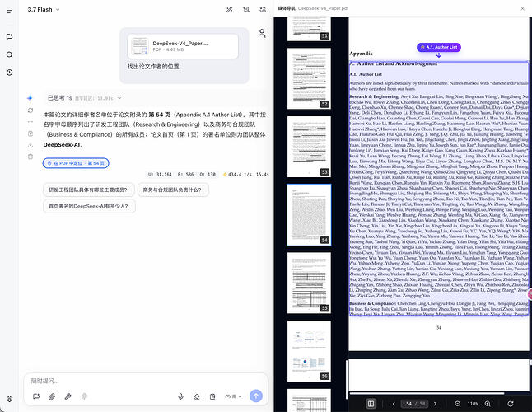Click the blue sparkle assistant icon

pyautogui.click(x=30, y=98)
